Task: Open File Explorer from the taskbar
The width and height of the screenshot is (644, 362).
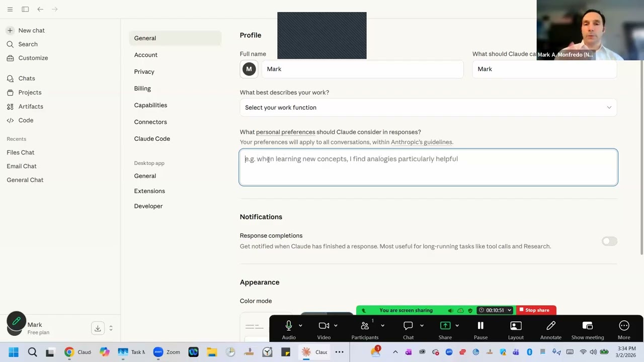Action: pos(212,352)
